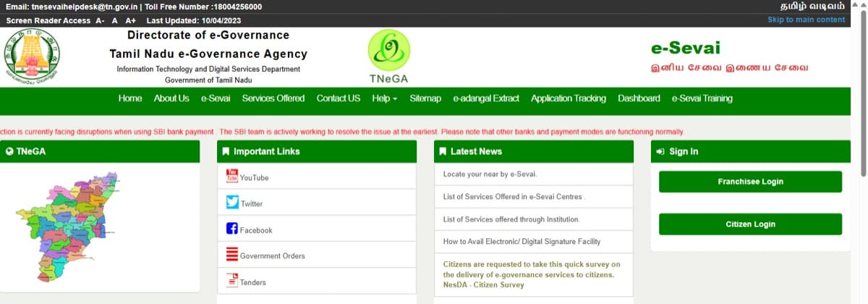Image resolution: width=868 pixels, height=304 pixels.
Task: Click the Tamil Nadu e-Governance Agency heading
Action: click(x=208, y=54)
